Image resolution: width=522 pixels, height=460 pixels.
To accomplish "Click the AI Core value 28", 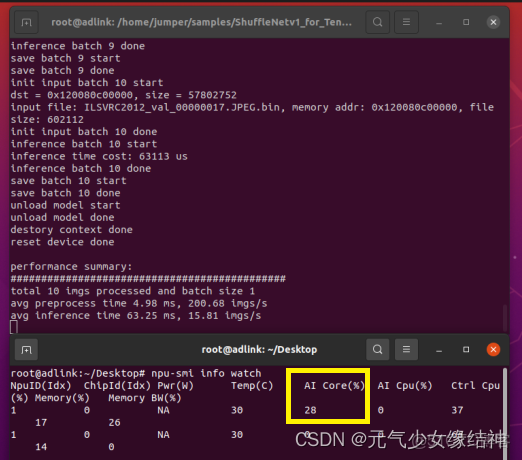I will pyautogui.click(x=310, y=410).
